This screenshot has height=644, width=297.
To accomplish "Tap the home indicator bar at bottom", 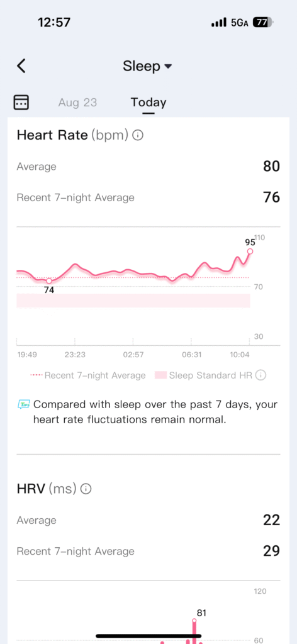I will pos(148,636).
